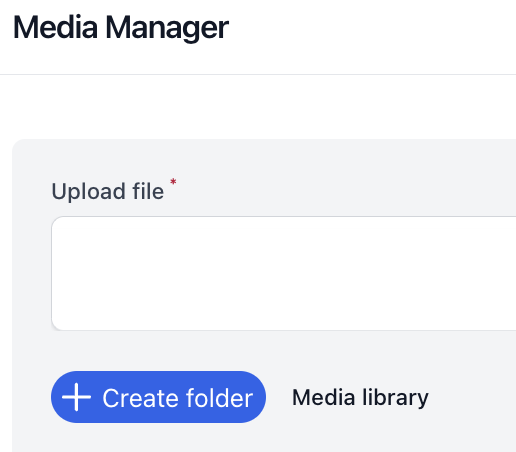
Task: Click the word Upload in field label
Action: 88,192
